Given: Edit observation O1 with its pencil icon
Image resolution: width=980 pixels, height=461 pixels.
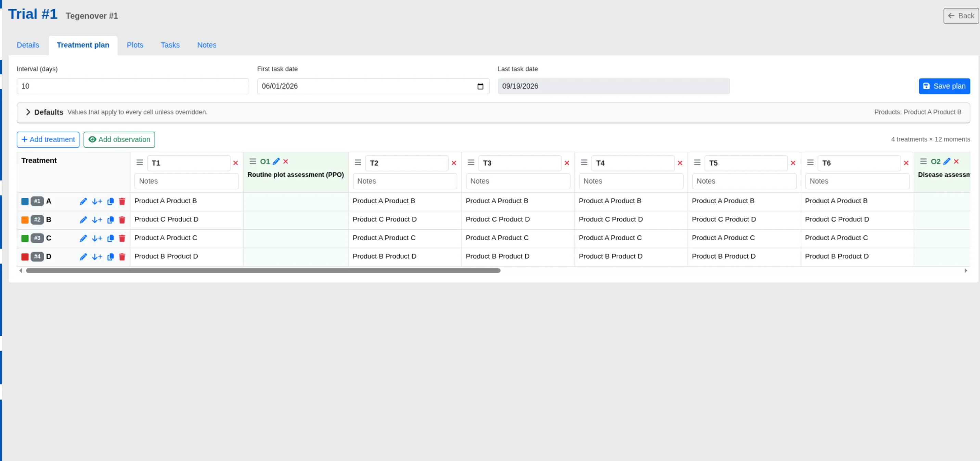Looking at the screenshot, I should (x=276, y=161).
